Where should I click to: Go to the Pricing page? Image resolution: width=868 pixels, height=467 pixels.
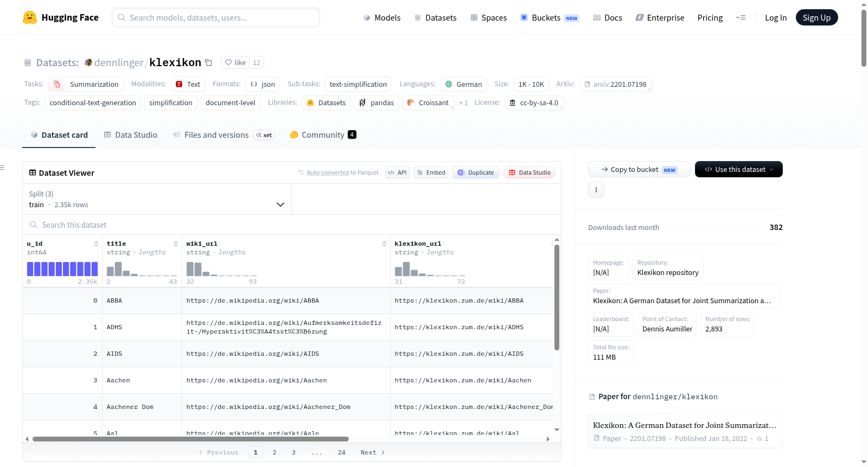(710, 17)
